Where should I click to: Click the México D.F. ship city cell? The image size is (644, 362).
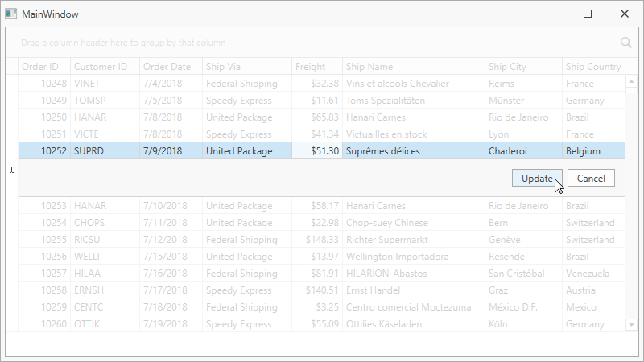tap(524, 307)
